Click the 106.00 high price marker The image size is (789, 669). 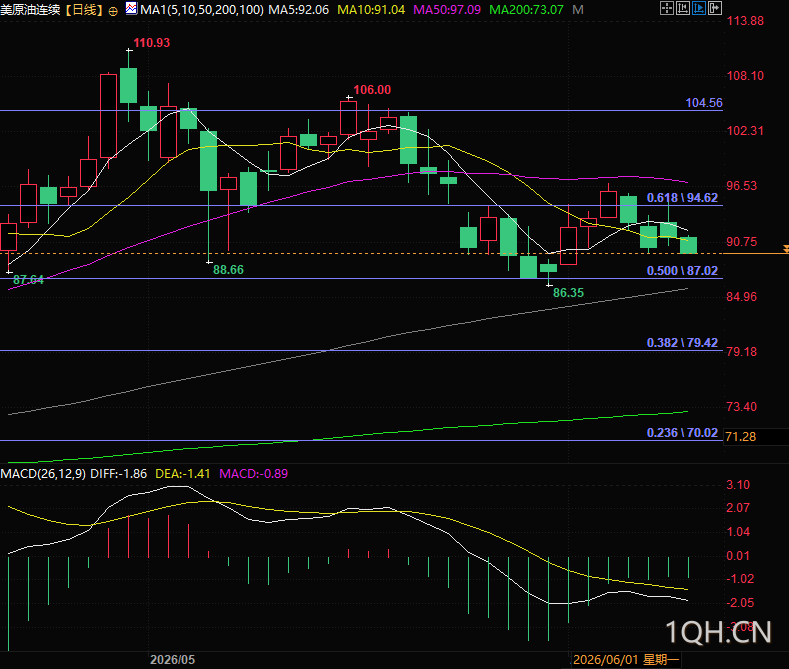(372, 90)
